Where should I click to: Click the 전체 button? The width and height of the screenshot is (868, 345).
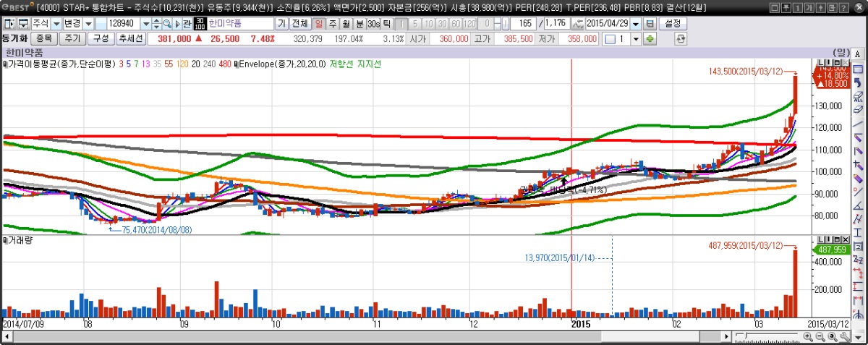click(299, 23)
